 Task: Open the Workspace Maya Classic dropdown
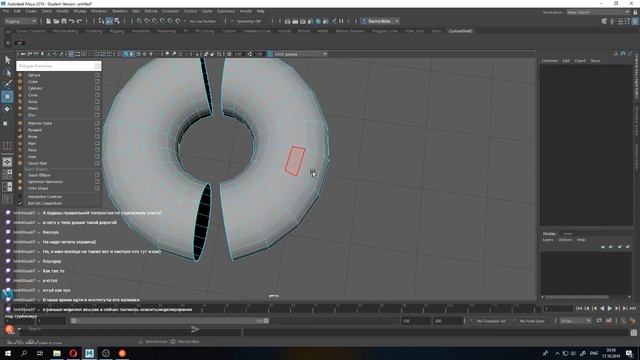click(x=598, y=12)
